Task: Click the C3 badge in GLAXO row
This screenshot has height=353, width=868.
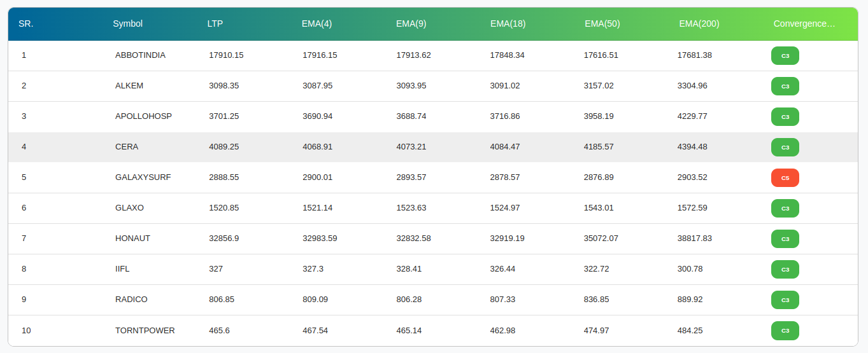Action: 785,209
